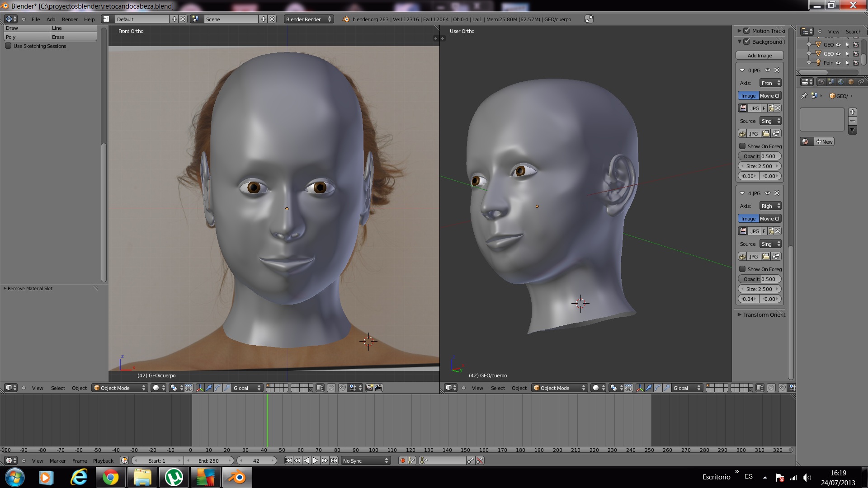
Task: Enable the snap magnet icon in left viewport
Action: pyautogui.click(x=343, y=388)
